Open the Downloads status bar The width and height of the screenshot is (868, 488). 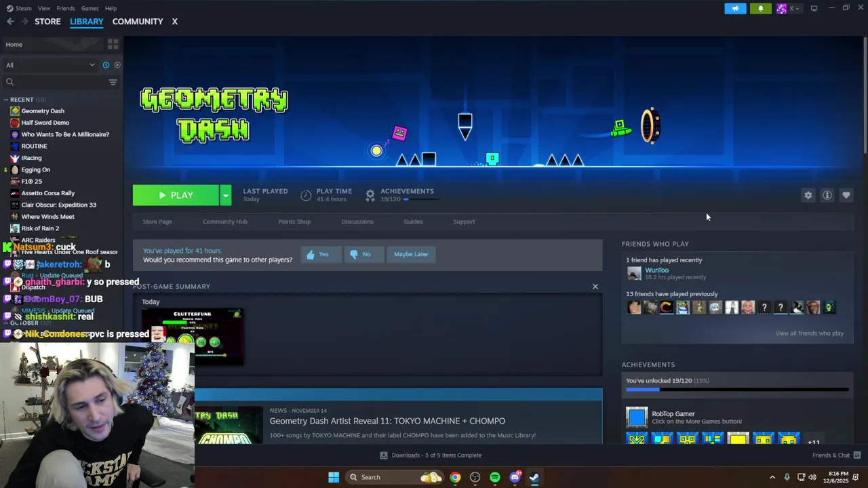(430, 455)
